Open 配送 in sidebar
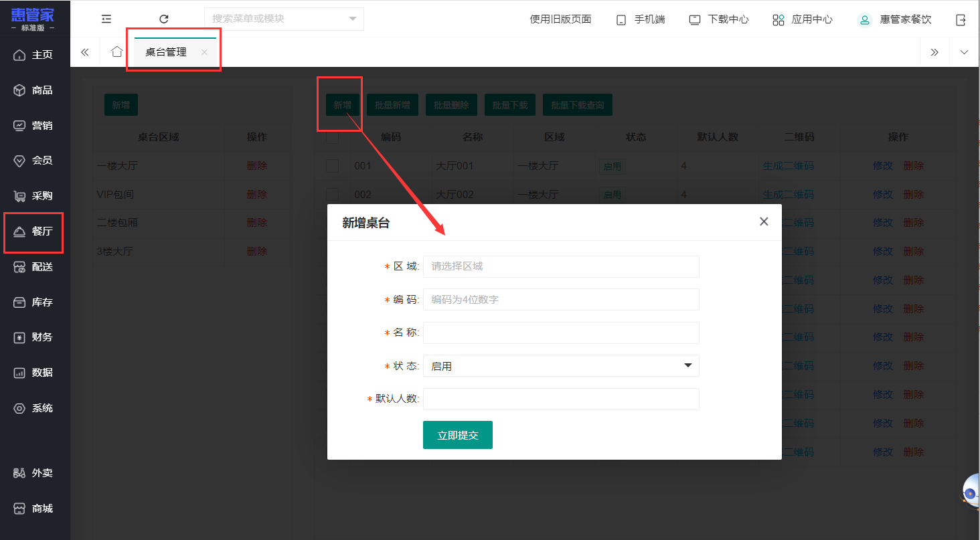 [x=35, y=267]
